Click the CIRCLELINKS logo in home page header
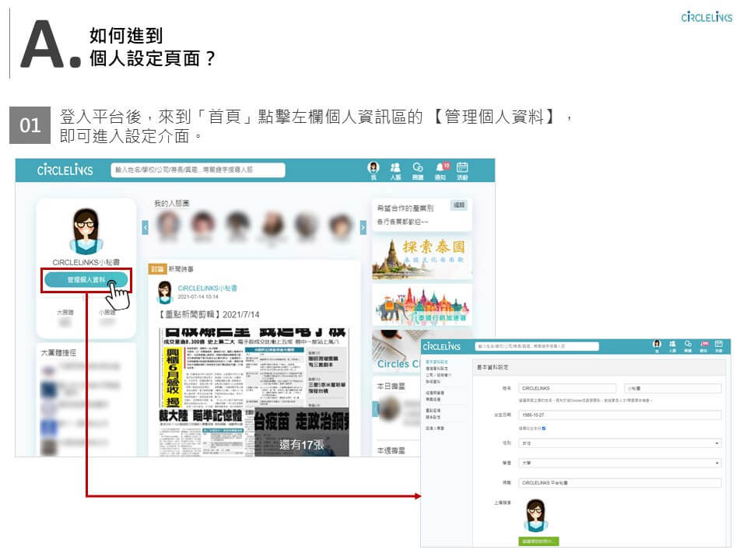 coord(65,170)
